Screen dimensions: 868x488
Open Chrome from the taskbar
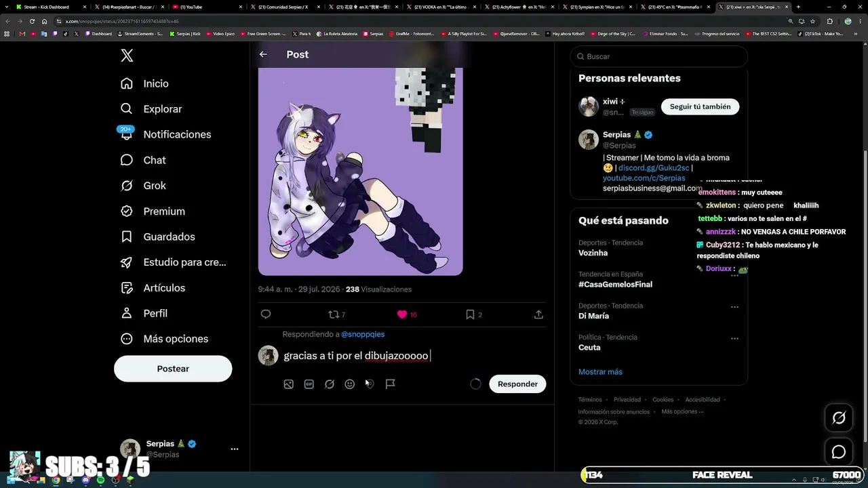tap(56, 481)
